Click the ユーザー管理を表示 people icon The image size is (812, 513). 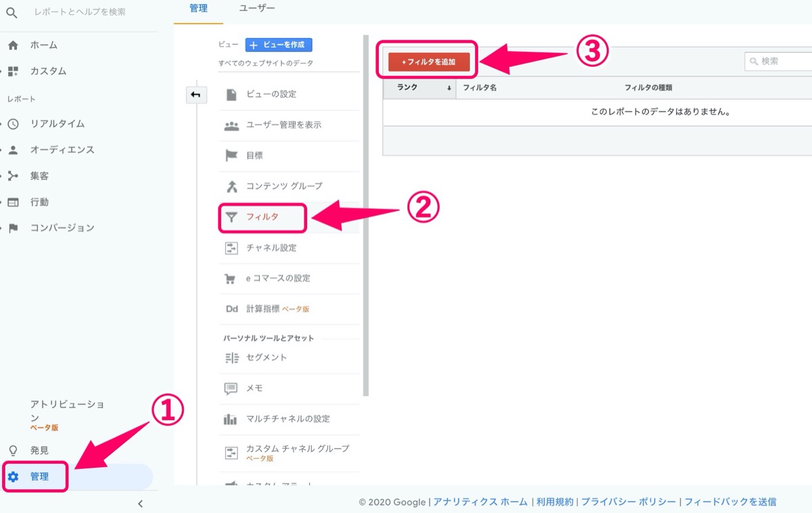[x=231, y=125]
